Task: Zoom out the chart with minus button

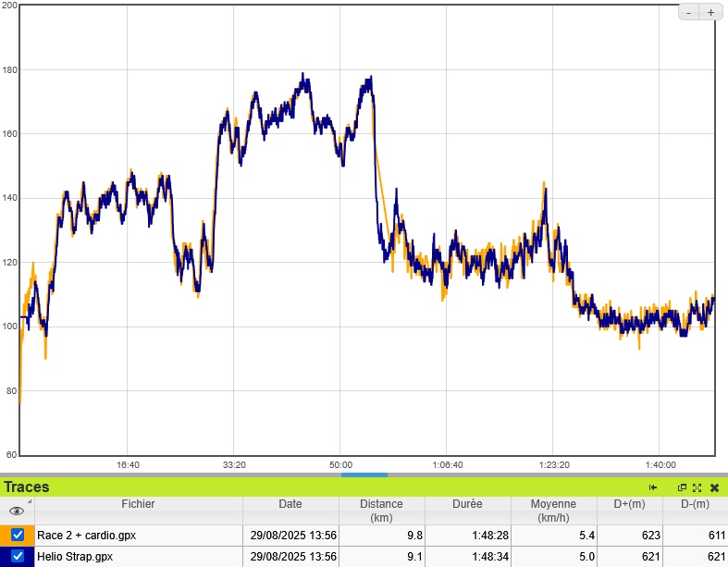Action: 689,12
